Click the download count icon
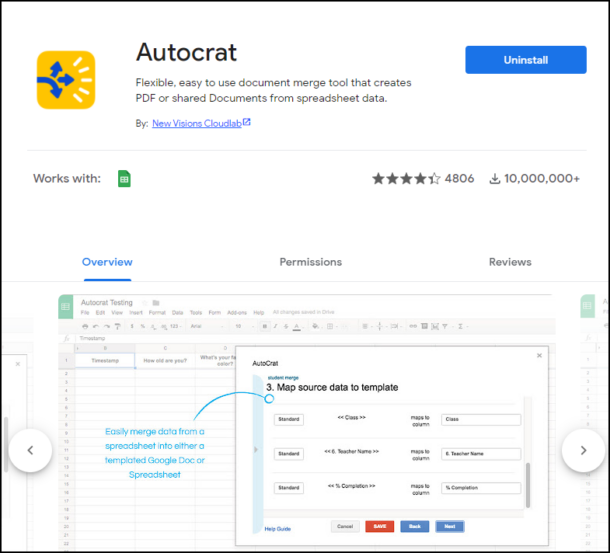610x553 pixels. tap(494, 179)
